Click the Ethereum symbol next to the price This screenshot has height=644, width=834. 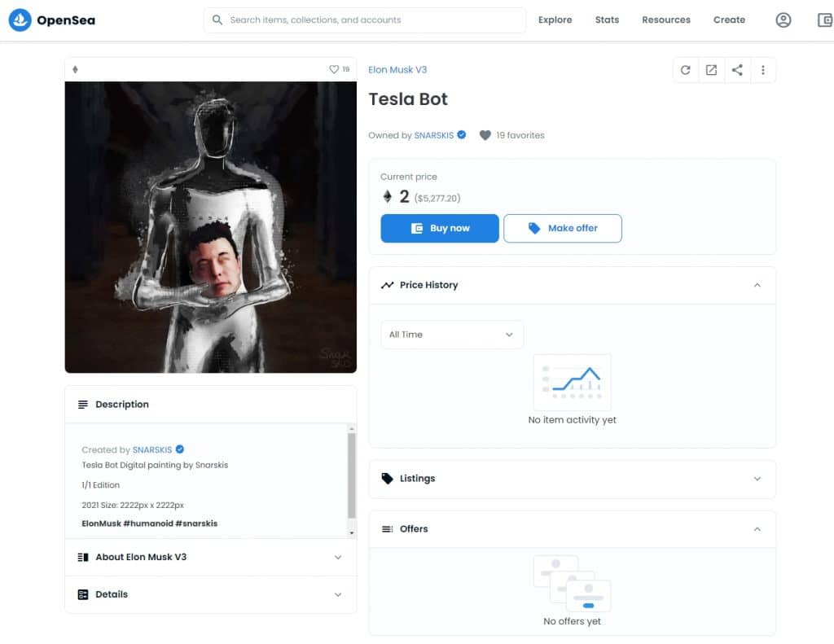tap(387, 197)
